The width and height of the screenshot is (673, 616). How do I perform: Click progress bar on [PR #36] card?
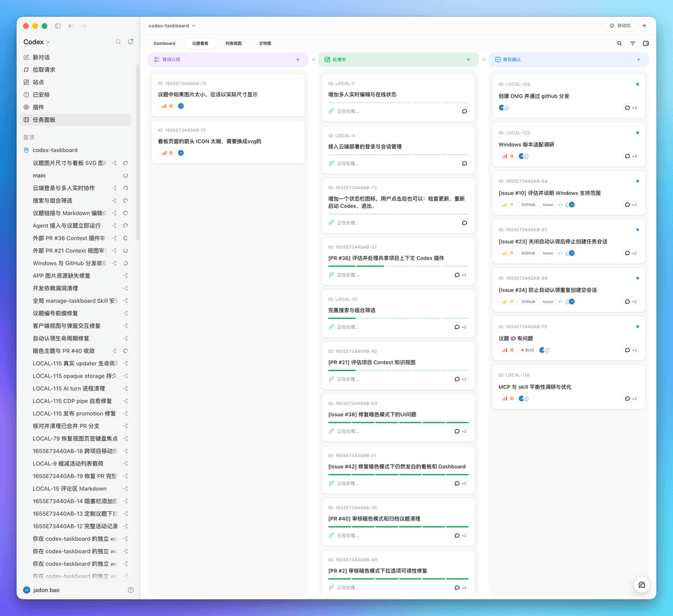click(398, 266)
